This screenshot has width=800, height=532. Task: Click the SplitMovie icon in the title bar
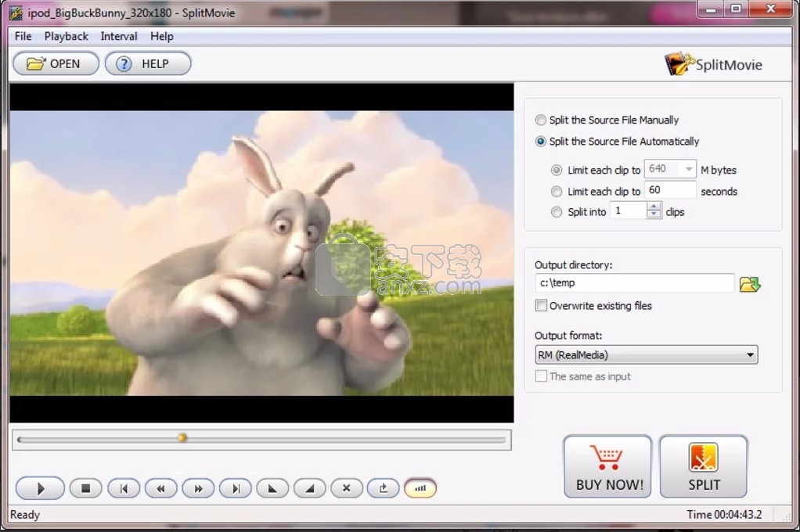click(x=16, y=13)
